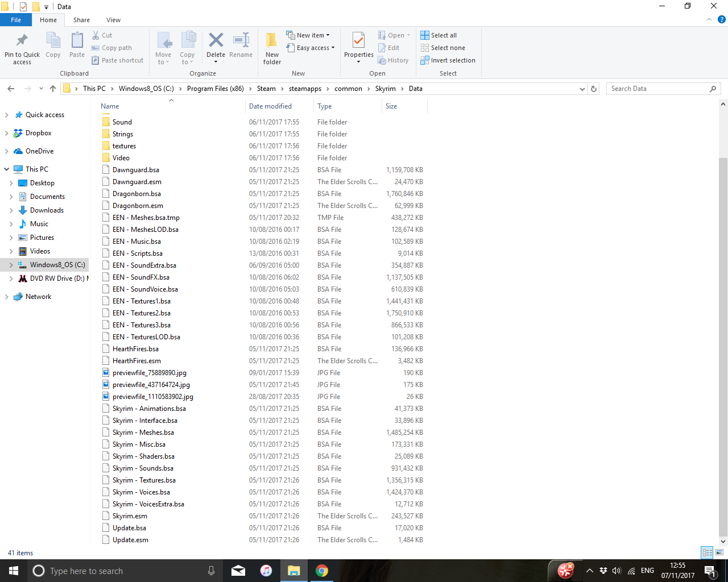Screen dimensions: 728x582
Task: Click Select all in ribbon
Action: pos(439,35)
